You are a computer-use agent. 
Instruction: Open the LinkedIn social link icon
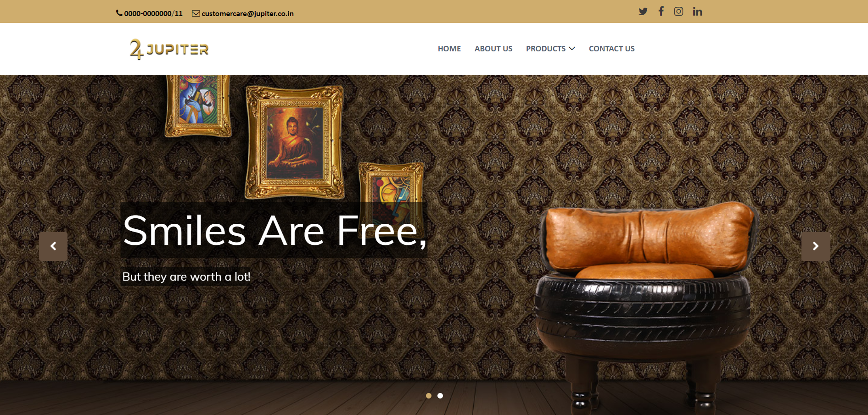tap(697, 11)
